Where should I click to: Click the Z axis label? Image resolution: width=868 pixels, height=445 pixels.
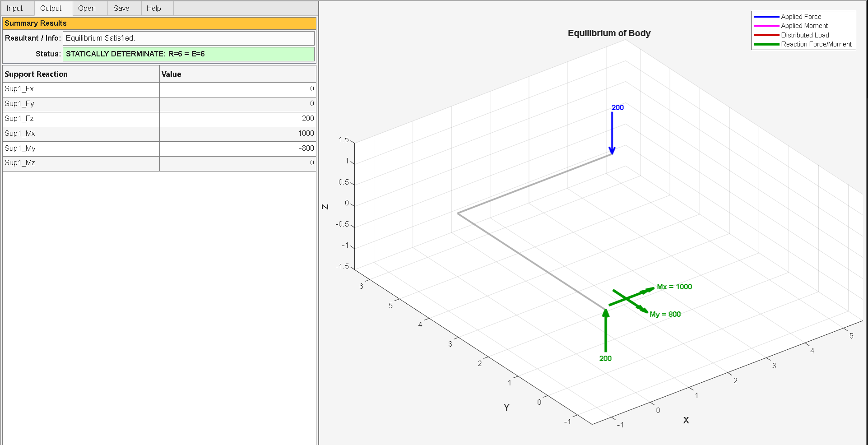[x=325, y=207]
